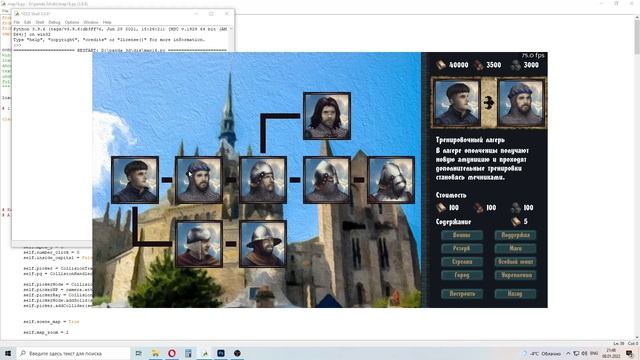Click the recruit portrait in the side panel
Viewport: 640px width, 360px height.
457,102
